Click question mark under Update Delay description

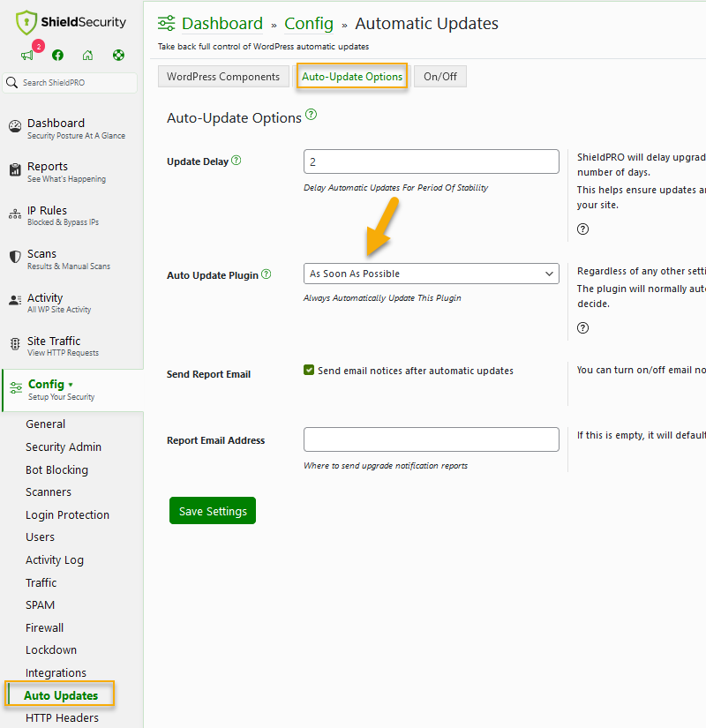pos(583,229)
